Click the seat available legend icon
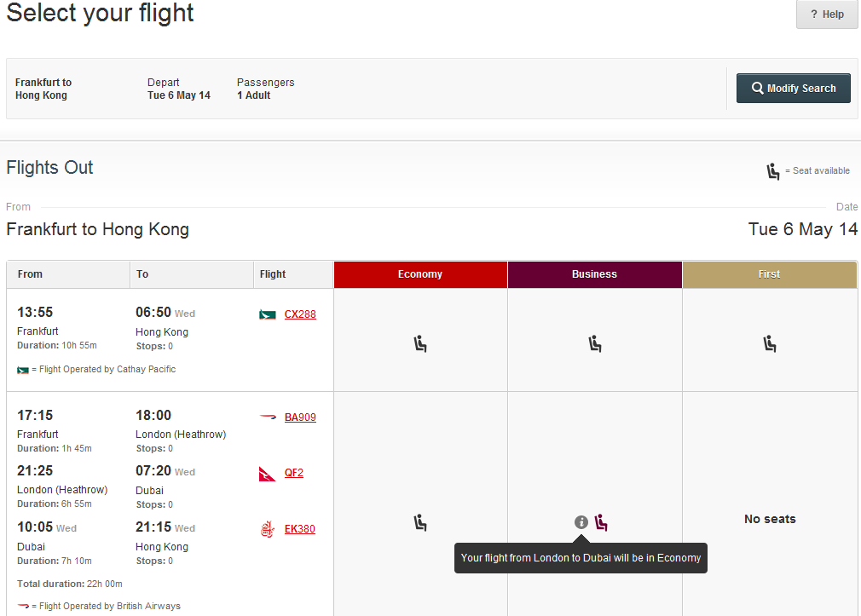 click(773, 171)
